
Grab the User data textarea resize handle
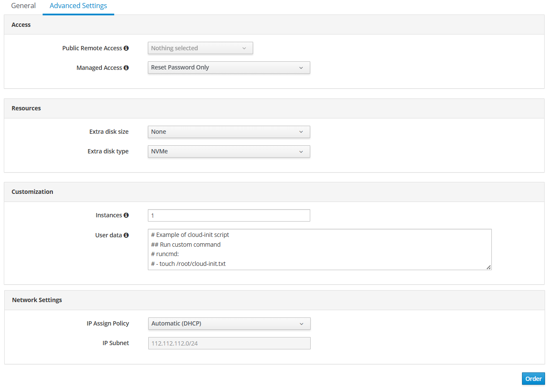(488, 267)
